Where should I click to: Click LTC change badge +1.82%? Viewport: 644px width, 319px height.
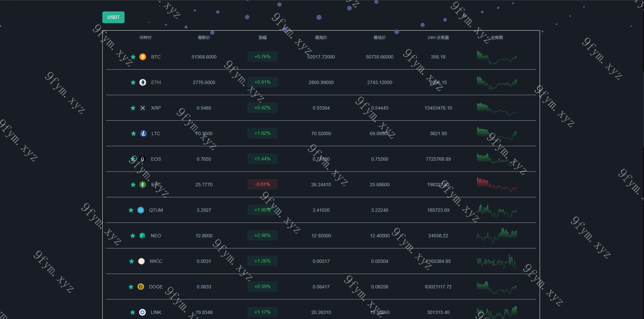coord(263,133)
